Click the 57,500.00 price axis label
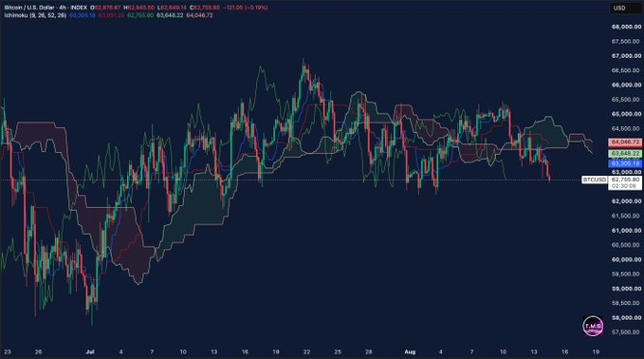Screen dimensions: 644x359 coord(626,332)
